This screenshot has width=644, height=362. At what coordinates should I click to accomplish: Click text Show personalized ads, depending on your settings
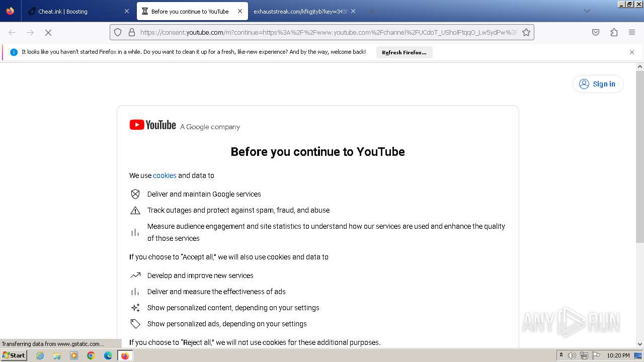point(227,324)
